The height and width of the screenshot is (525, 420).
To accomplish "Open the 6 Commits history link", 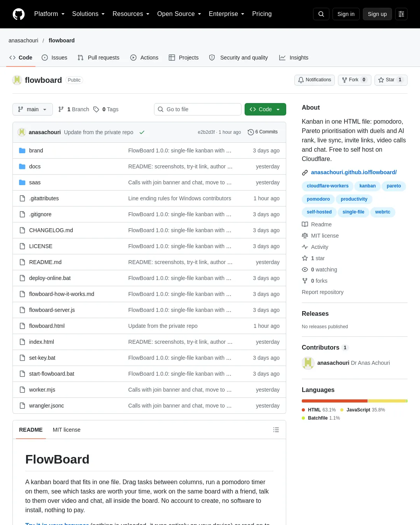I will coord(263,132).
